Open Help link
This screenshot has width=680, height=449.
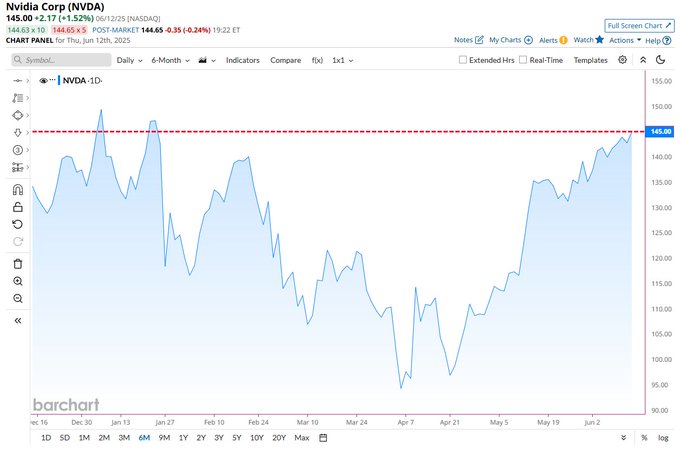click(658, 40)
